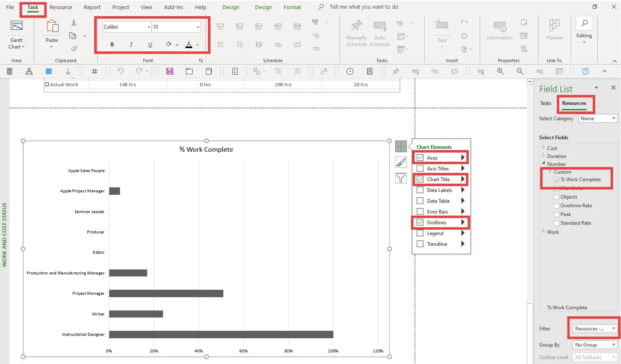Toggle Italic formatting
Screen dimensions: 621x364
tap(131, 44)
